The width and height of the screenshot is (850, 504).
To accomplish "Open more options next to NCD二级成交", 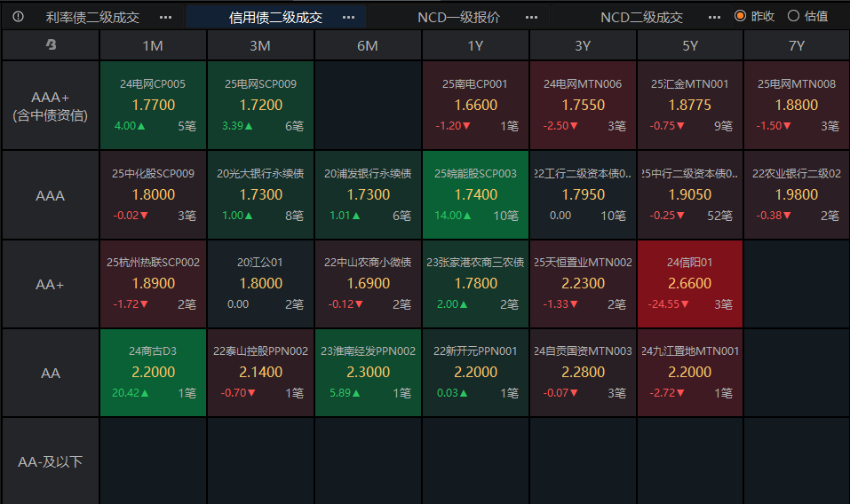I will point(714,18).
